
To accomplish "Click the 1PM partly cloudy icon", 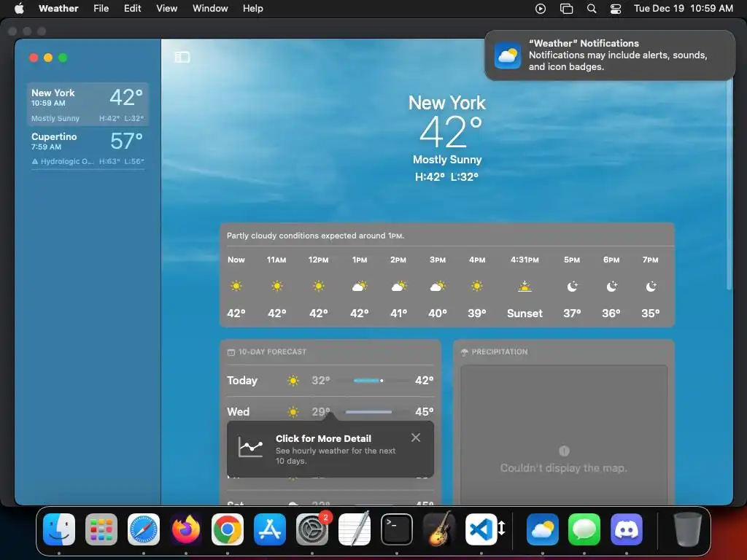I will click(x=360, y=286).
